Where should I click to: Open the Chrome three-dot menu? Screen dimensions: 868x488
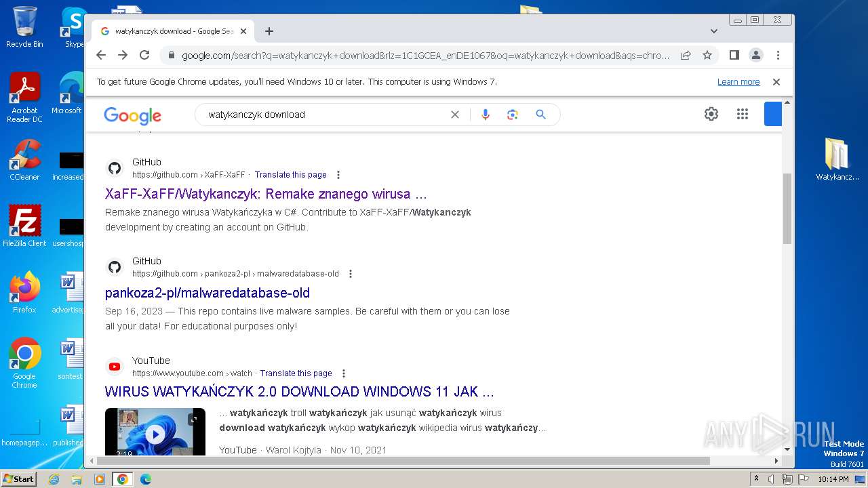(778, 55)
